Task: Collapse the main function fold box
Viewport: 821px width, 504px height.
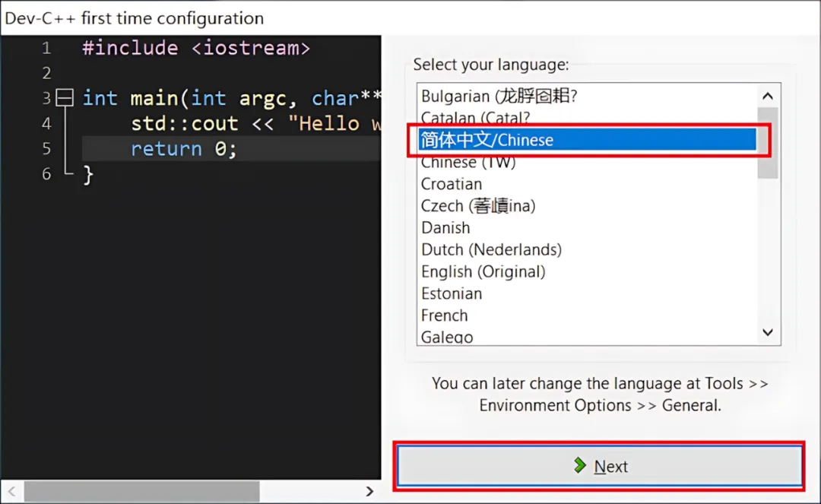Action: [65, 98]
